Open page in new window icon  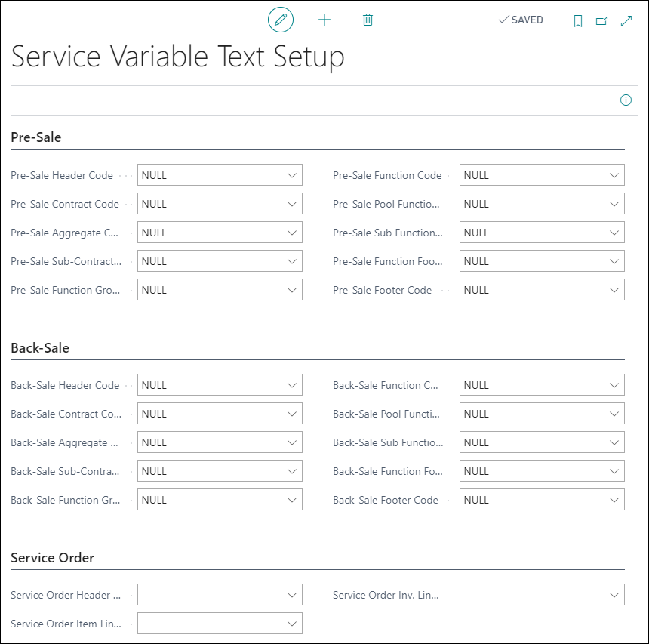click(x=601, y=20)
